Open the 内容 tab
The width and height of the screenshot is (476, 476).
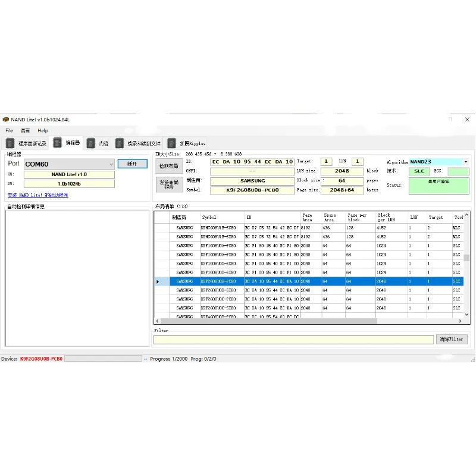(98, 143)
